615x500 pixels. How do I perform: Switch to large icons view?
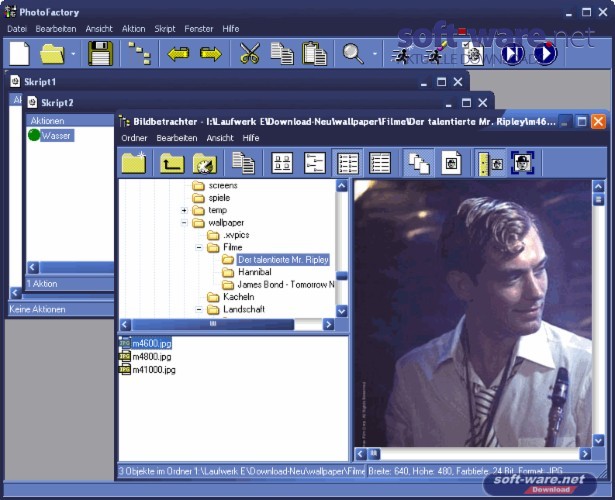pos(282,163)
